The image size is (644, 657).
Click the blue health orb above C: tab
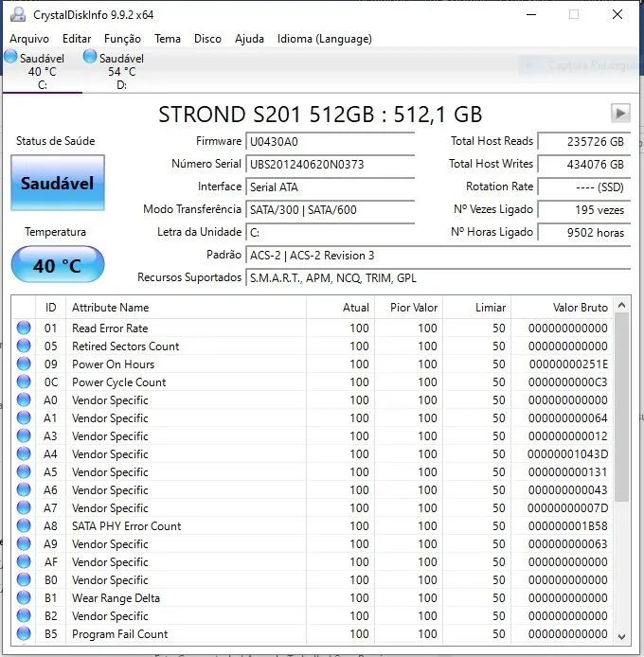[10, 56]
